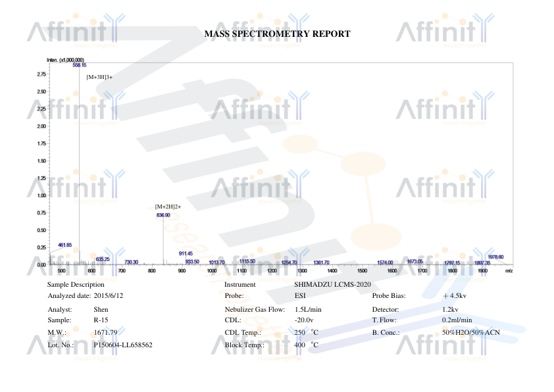Select the 500 tick on m/z axis
The image size is (554, 392).
click(x=61, y=271)
